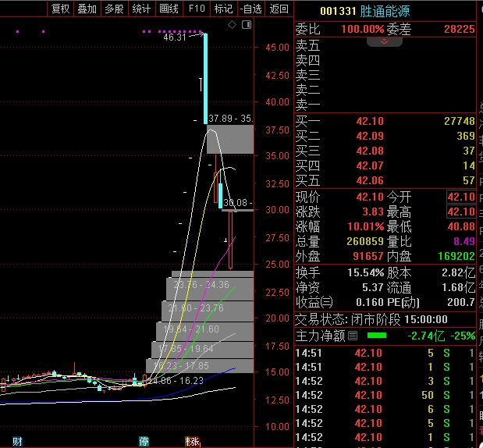Click the 现价 value 42.10
The height and width of the screenshot is (448, 483).
pos(370,197)
